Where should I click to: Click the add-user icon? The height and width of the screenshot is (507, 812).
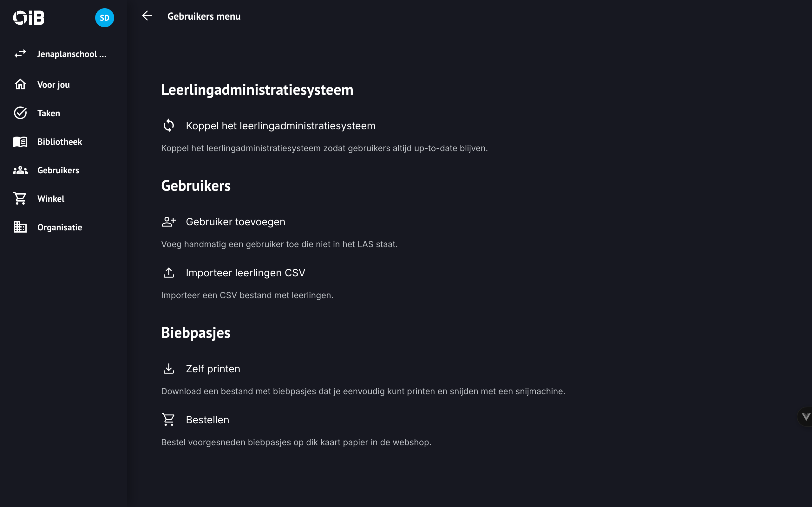[168, 221]
